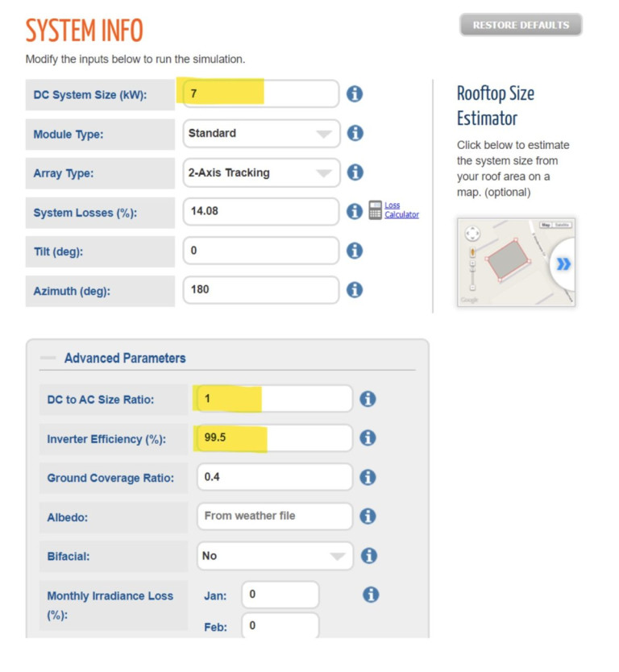This screenshot has width=619, height=672.
Task: Click the Array Type info icon
Action: point(354,172)
